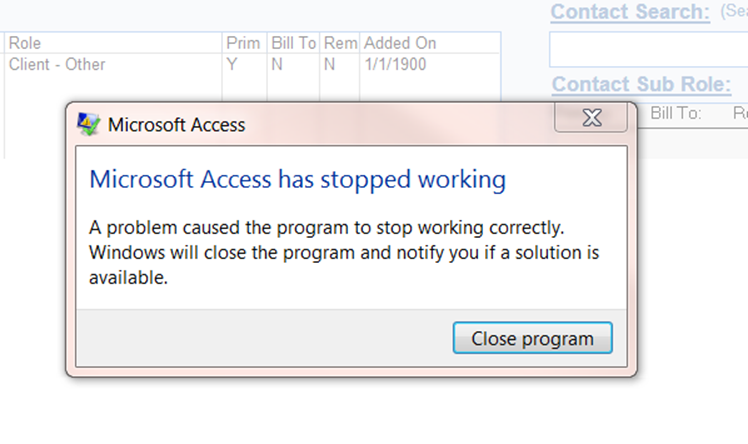Click the 1/1/1900 date cell
The height and width of the screenshot is (444, 748).
[395, 64]
